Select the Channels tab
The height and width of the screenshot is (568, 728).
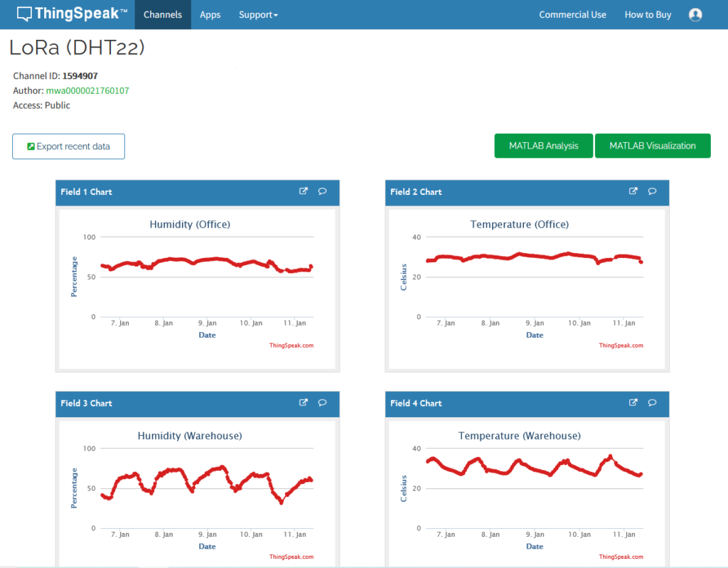tap(163, 15)
